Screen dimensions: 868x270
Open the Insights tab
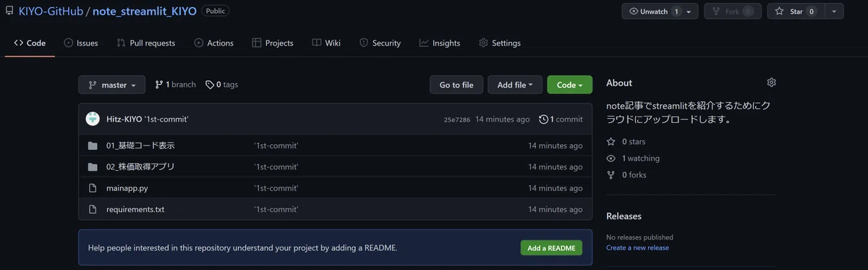tap(440, 43)
